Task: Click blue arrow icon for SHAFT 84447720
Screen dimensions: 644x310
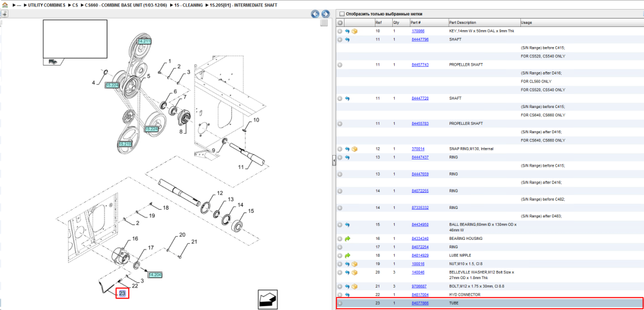Action: (x=347, y=98)
